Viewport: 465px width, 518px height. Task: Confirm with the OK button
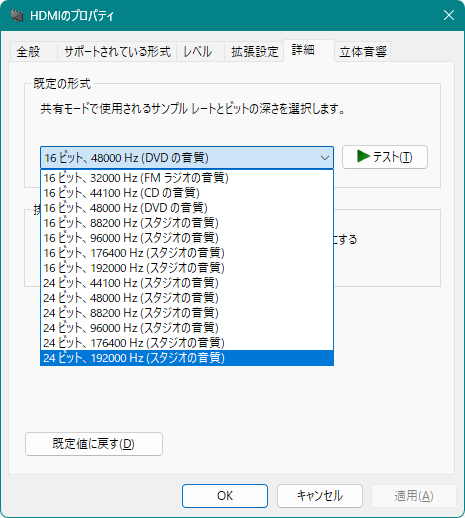(225, 496)
